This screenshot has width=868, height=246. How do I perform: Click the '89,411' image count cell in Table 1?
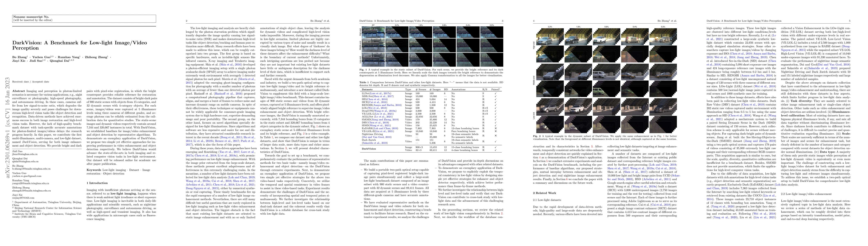[x=433, y=150]
